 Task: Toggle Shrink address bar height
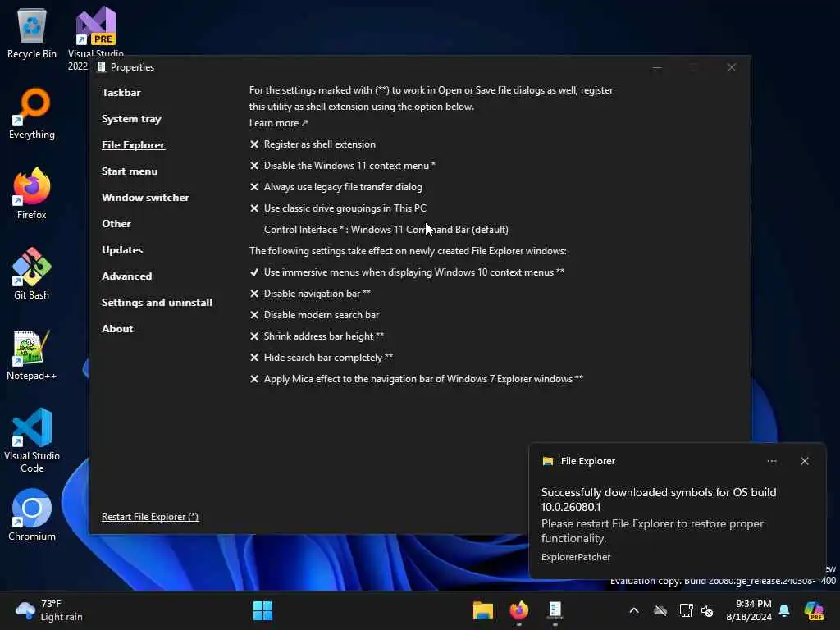[317, 336]
